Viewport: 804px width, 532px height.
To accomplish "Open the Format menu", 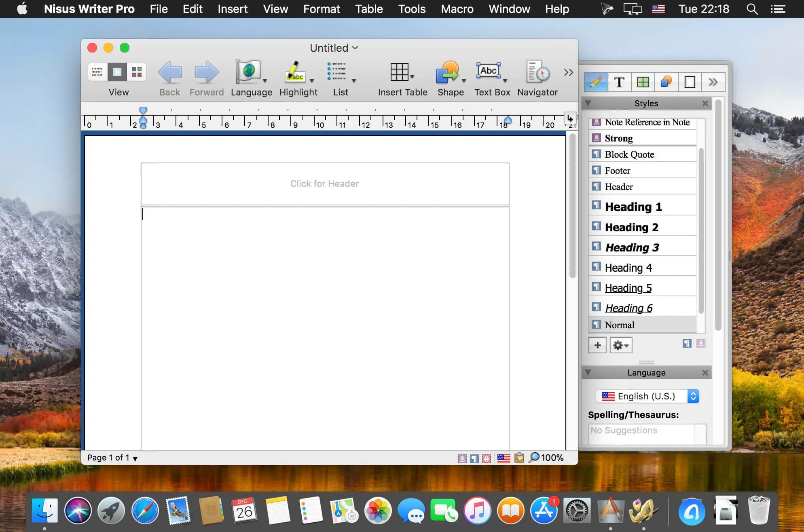I will click(x=321, y=9).
